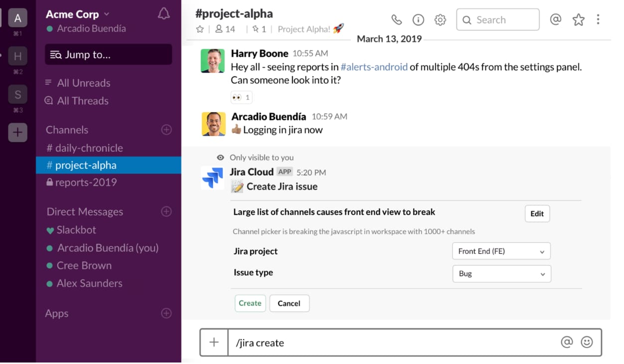Switch to workspace A
624x364 pixels.
click(x=17, y=18)
